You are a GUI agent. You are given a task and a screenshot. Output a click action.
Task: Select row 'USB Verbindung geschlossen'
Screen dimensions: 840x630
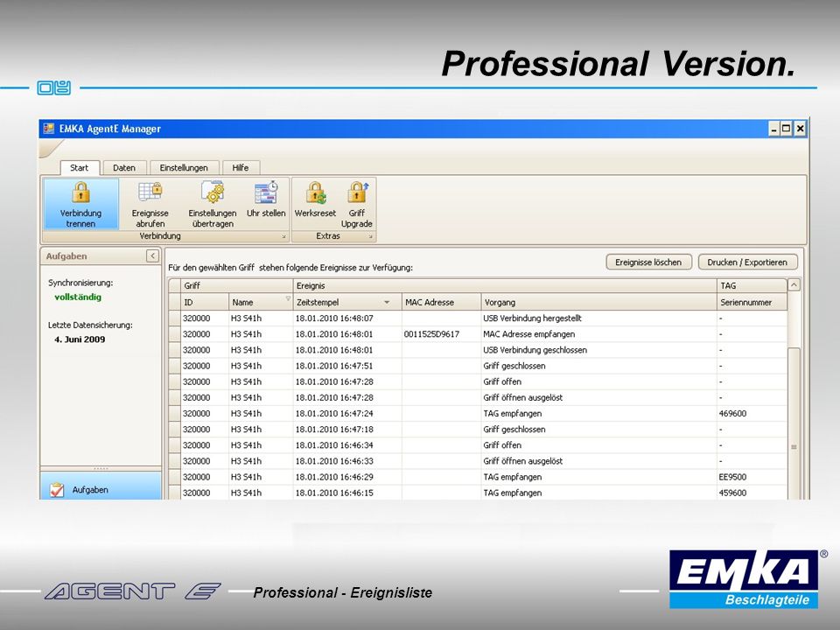(x=478, y=350)
